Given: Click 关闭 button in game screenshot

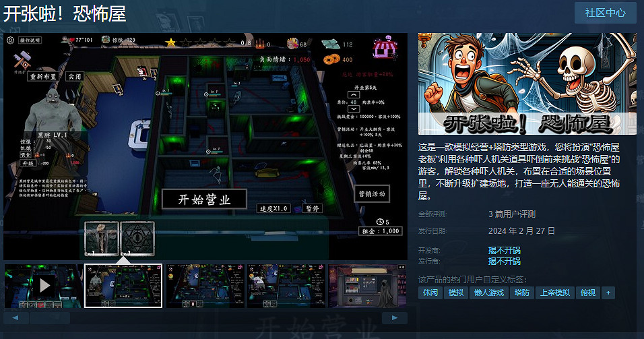Looking at the screenshot, I should (74, 76).
